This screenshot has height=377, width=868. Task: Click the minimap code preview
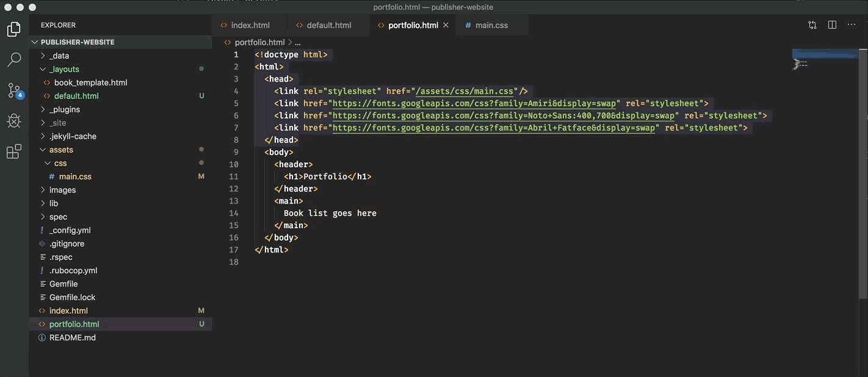[824, 59]
